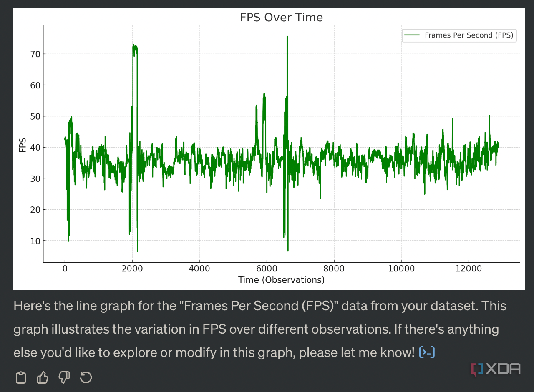
Task: Mark the response with thumbs down
Action: point(64,378)
